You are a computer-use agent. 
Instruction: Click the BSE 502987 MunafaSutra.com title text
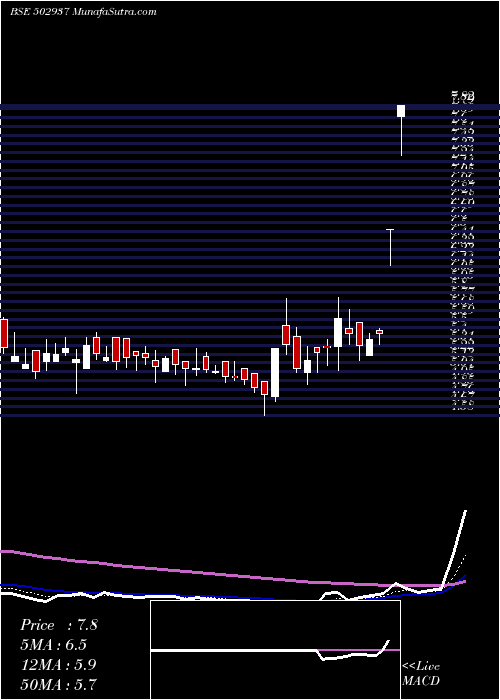coord(83,12)
